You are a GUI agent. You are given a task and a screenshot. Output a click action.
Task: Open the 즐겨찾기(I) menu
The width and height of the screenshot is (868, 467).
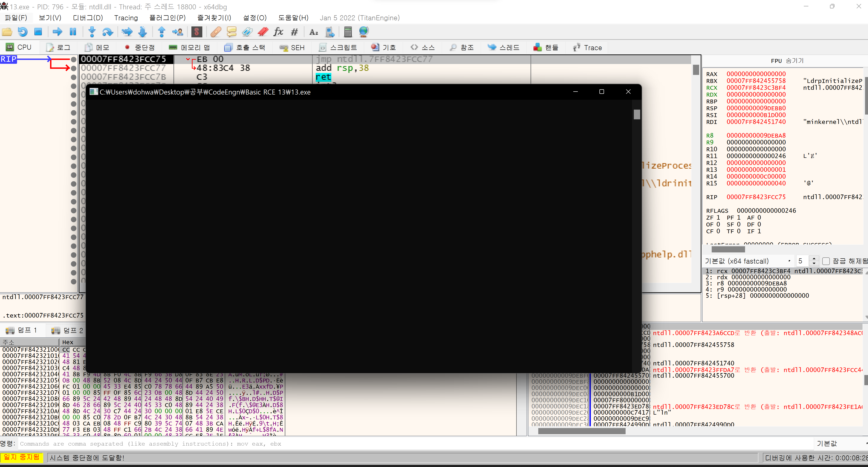[x=214, y=18]
